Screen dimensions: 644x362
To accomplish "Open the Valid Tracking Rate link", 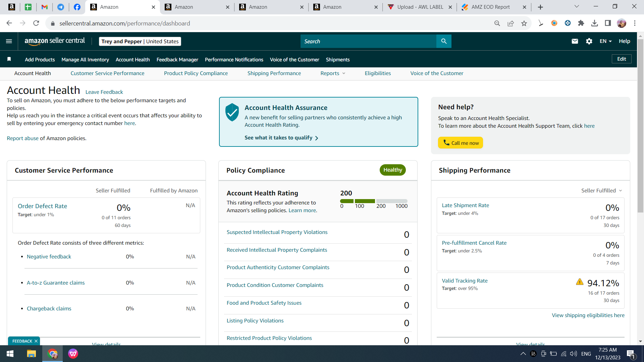I will click(465, 281).
